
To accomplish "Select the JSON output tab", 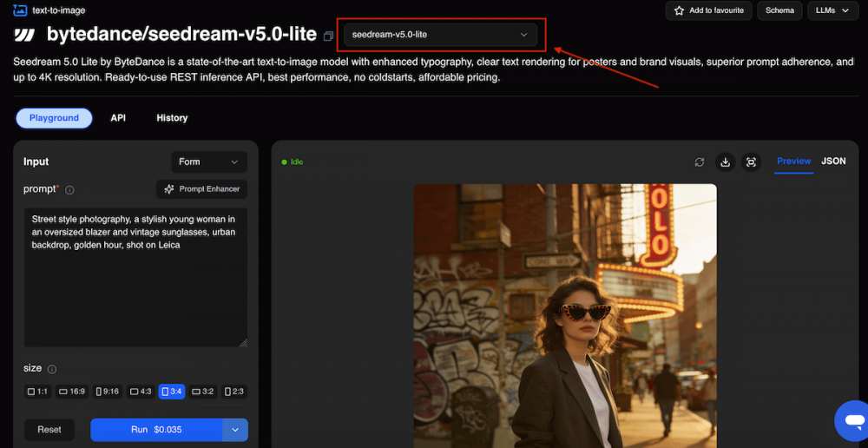I will (x=833, y=161).
